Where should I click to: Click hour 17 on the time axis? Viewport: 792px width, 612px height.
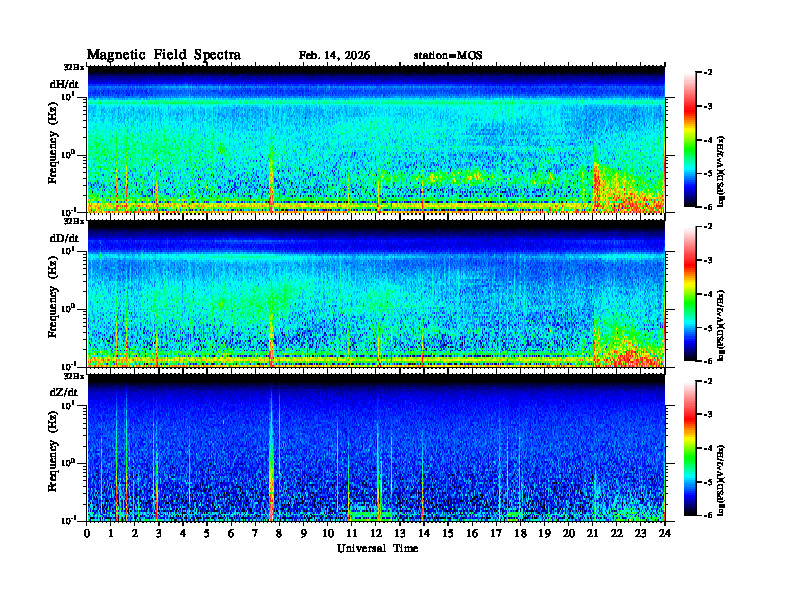point(496,534)
